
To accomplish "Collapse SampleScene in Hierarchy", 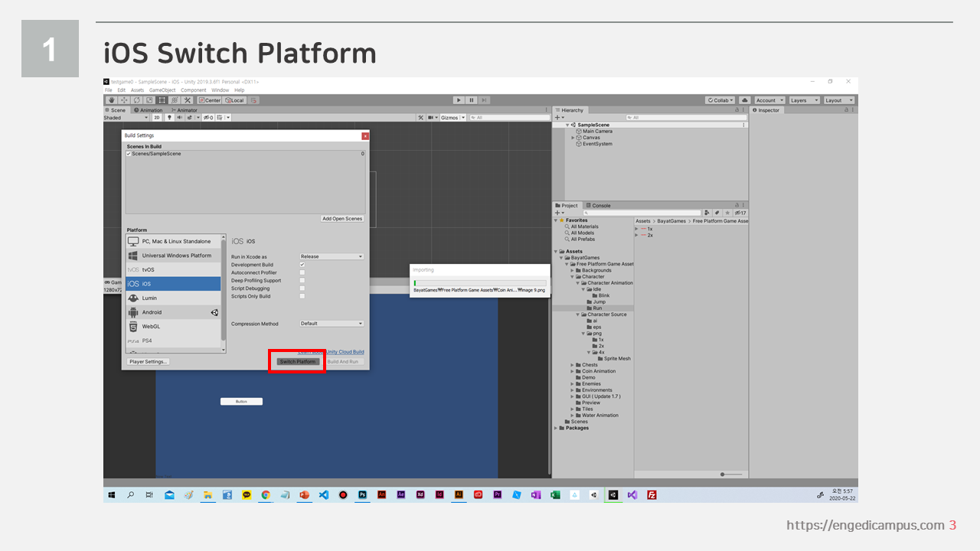I will pyautogui.click(x=567, y=125).
